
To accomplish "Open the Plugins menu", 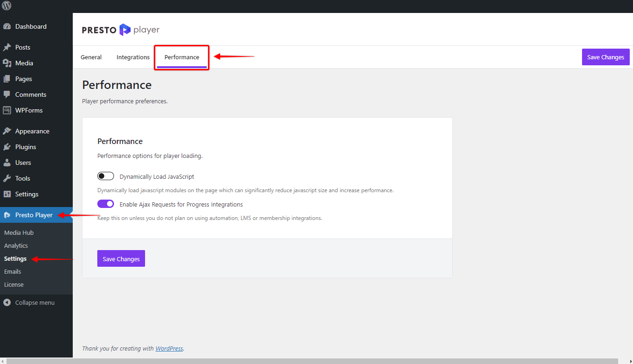I will [36, 147].
